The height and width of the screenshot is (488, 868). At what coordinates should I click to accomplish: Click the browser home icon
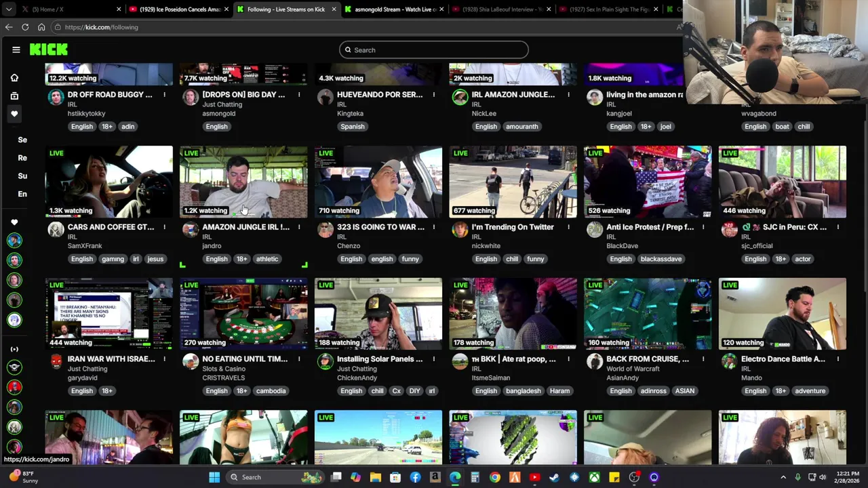41,27
